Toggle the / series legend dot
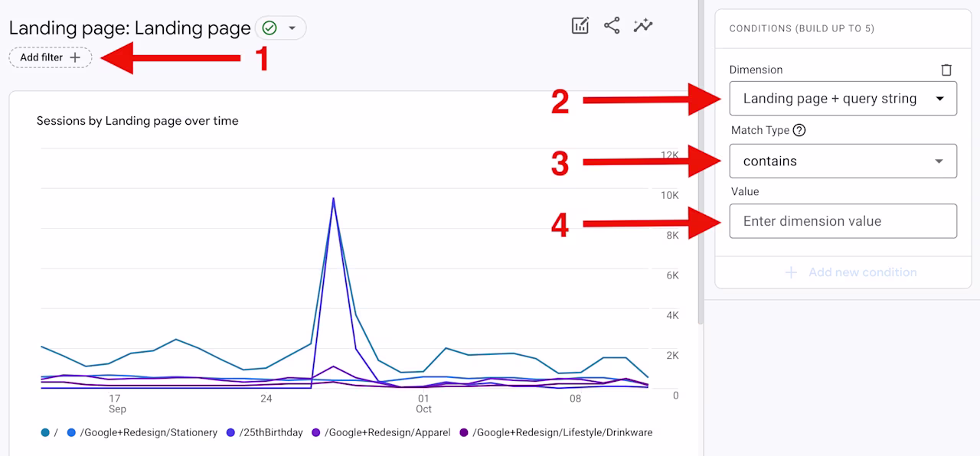 46,432
